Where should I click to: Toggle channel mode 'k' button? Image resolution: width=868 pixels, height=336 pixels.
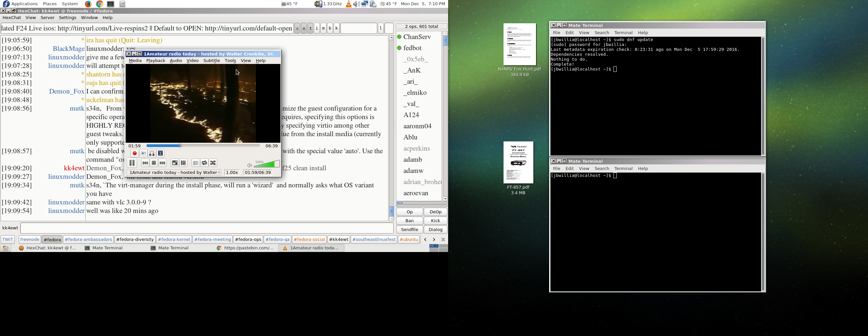337,29
